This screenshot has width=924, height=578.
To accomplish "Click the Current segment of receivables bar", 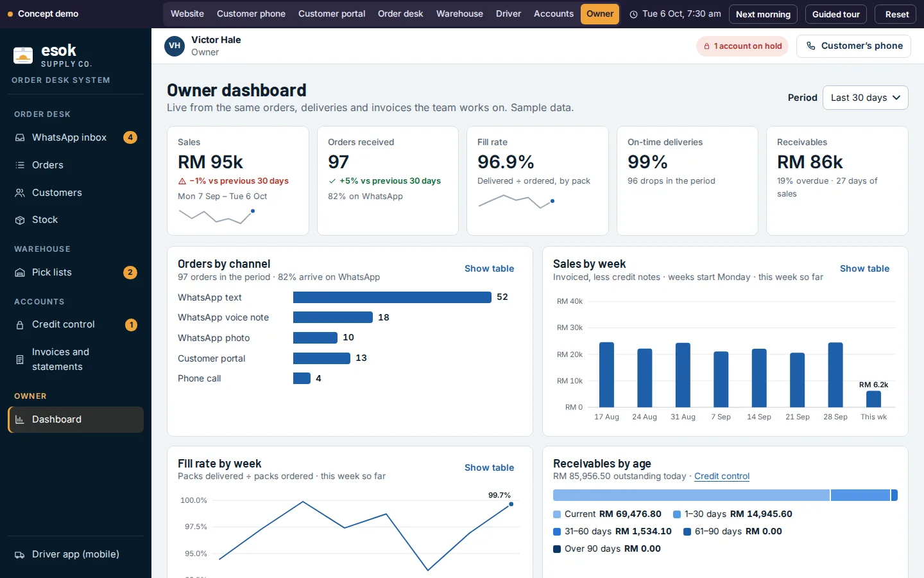I will tap(691, 495).
